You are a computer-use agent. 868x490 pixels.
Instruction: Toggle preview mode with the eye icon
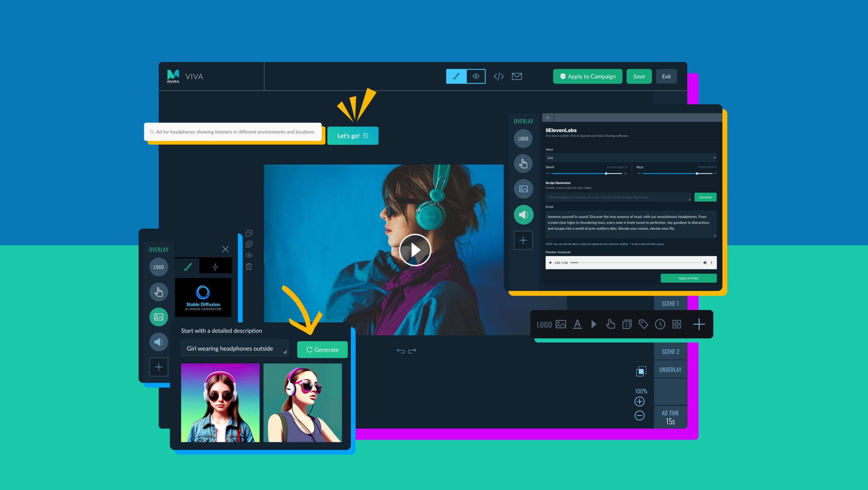click(475, 76)
